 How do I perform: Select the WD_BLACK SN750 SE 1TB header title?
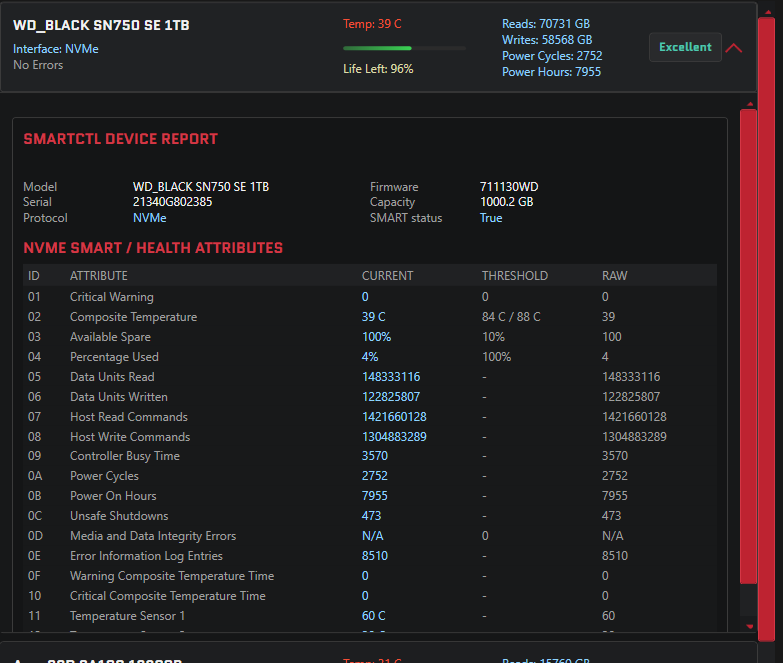point(101,25)
